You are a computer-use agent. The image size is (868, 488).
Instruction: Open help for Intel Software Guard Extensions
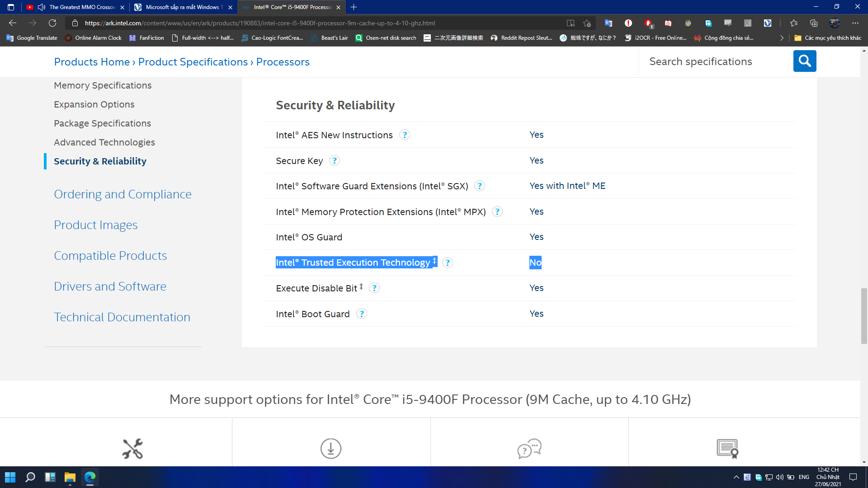pyautogui.click(x=480, y=186)
